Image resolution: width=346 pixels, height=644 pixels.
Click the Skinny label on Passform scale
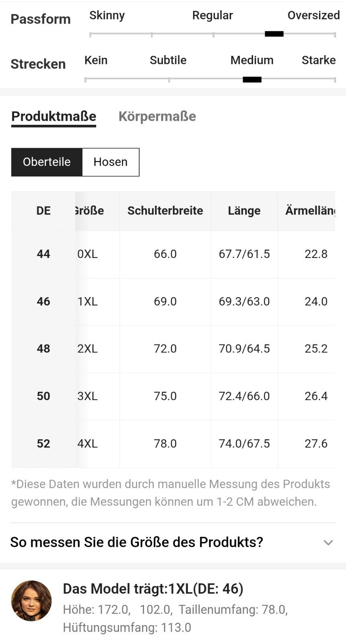(x=107, y=15)
